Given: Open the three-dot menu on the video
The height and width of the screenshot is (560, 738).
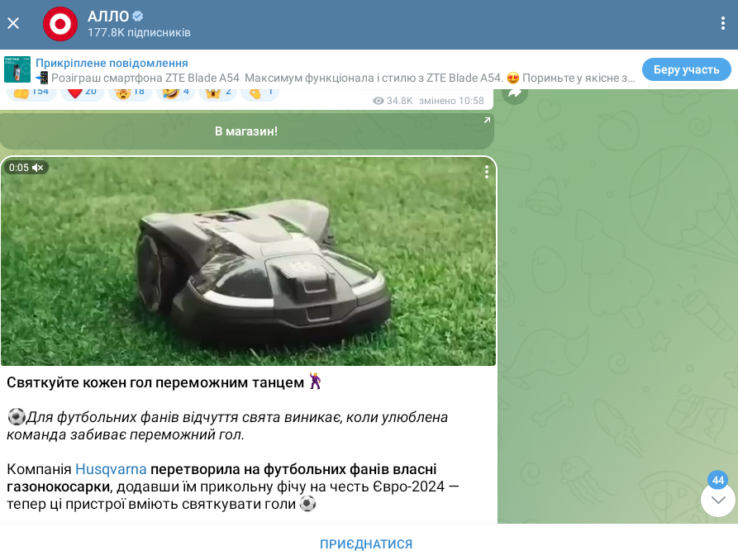Looking at the screenshot, I should click(488, 171).
